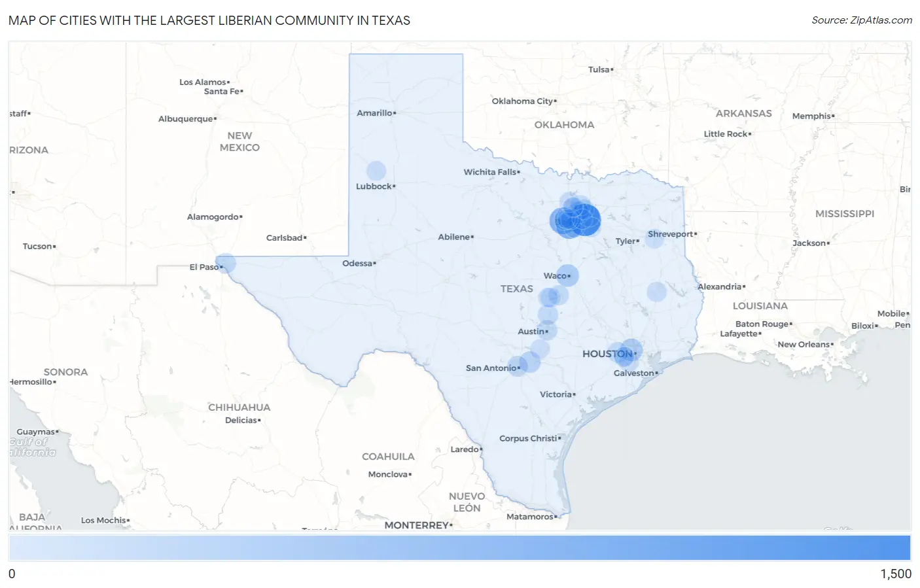Click the OKLAHOMA state label
This screenshot has height=588, width=920.
pyautogui.click(x=564, y=125)
